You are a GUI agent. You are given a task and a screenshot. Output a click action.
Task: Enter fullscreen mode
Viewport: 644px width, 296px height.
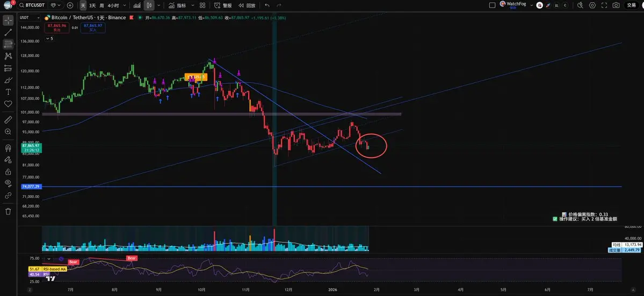coord(604,5)
